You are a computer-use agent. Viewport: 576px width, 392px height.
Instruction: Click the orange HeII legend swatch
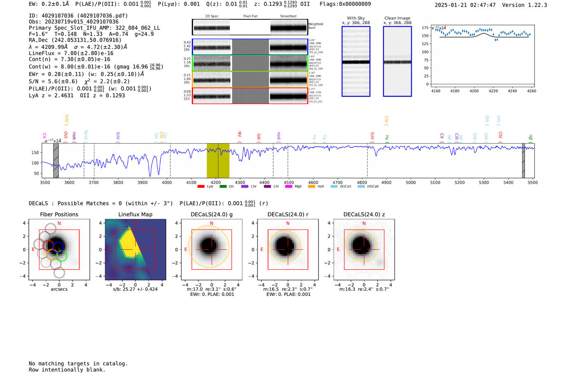311,187
